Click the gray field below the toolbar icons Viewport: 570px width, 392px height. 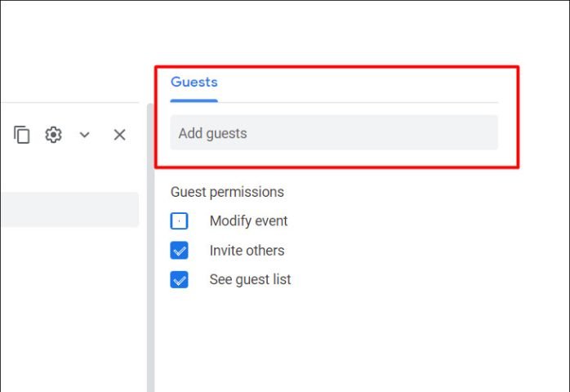(x=69, y=209)
